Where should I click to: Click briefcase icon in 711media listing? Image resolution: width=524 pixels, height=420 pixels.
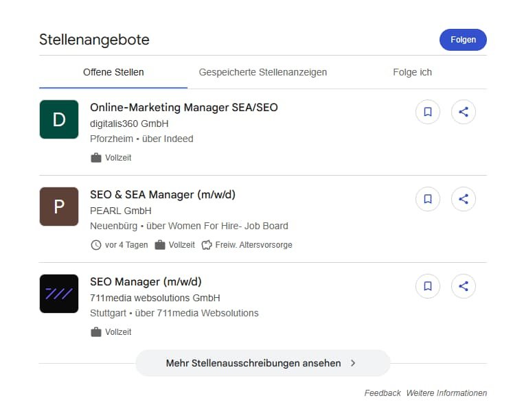pyautogui.click(x=96, y=332)
